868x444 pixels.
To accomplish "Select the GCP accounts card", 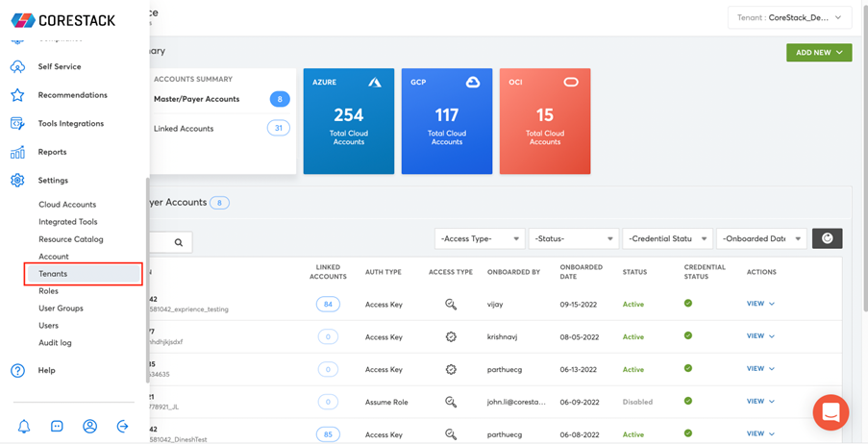I will [x=447, y=121].
